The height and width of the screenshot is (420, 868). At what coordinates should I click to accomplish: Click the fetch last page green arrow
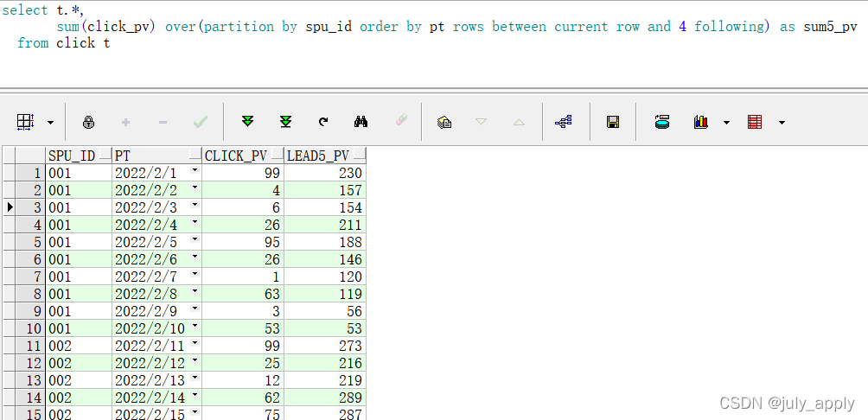pos(285,122)
